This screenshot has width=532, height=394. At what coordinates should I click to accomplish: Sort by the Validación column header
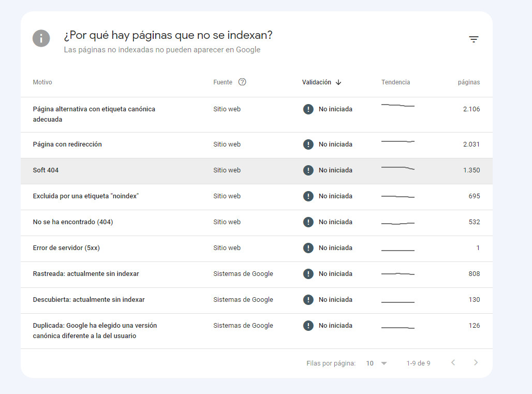point(317,82)
